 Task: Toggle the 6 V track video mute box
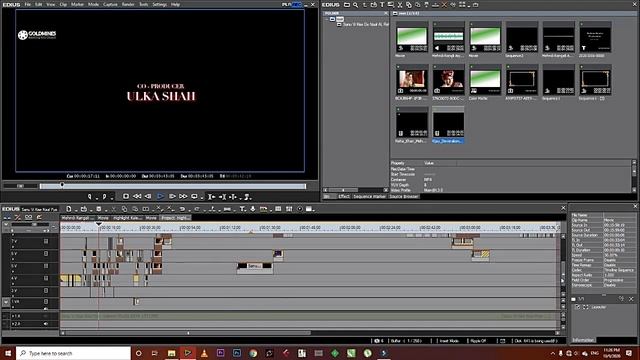click(46, 253)
